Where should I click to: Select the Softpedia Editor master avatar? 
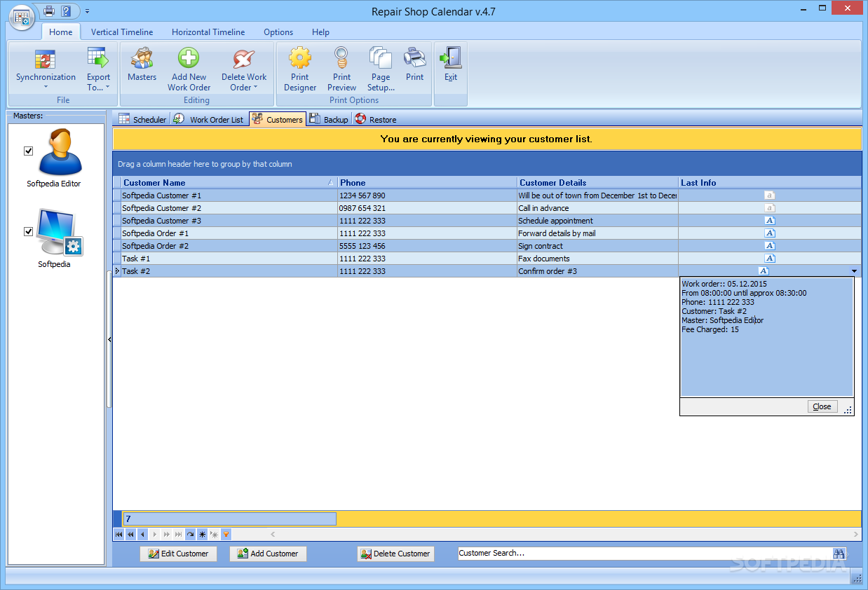click(60, 153)
